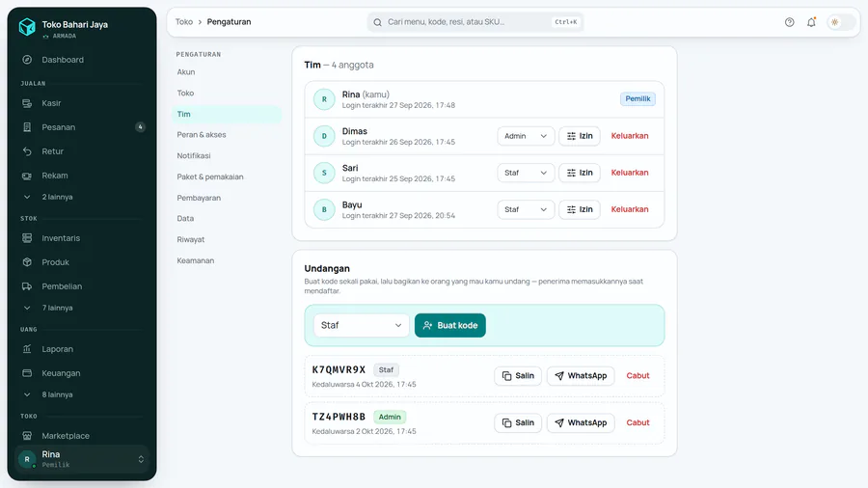Viewport: 868px width, 488px height.
Task: Click Sari's avatar circle
Action: point(324,173)
